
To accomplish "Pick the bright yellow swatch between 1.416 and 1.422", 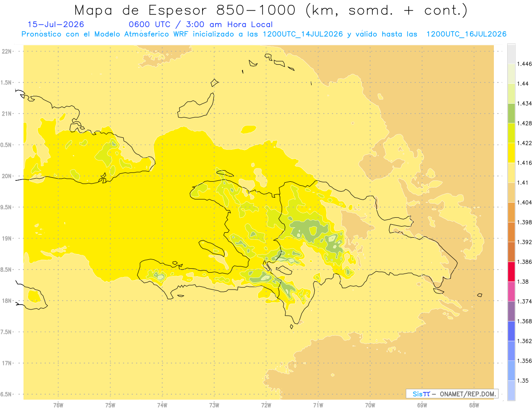I will point(511,153).
